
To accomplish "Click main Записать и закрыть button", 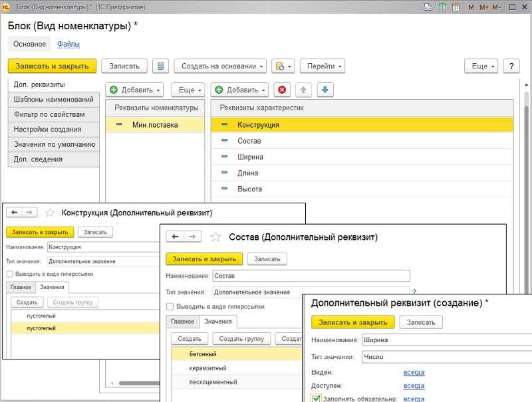I will (52, 66).
